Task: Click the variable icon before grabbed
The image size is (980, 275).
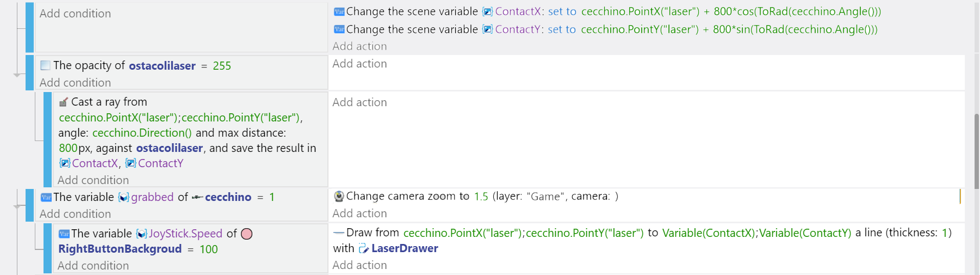Action: pos(123,197)
